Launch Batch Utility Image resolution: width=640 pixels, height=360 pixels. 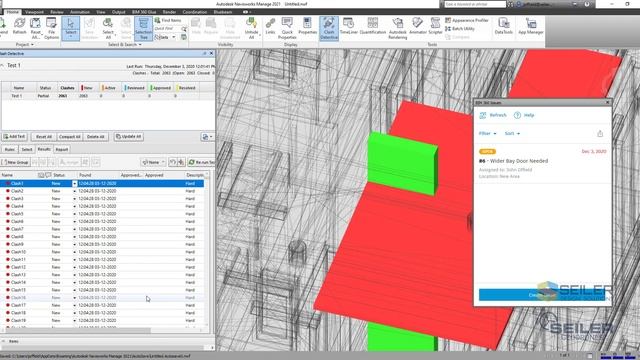(x=460, y=29)
